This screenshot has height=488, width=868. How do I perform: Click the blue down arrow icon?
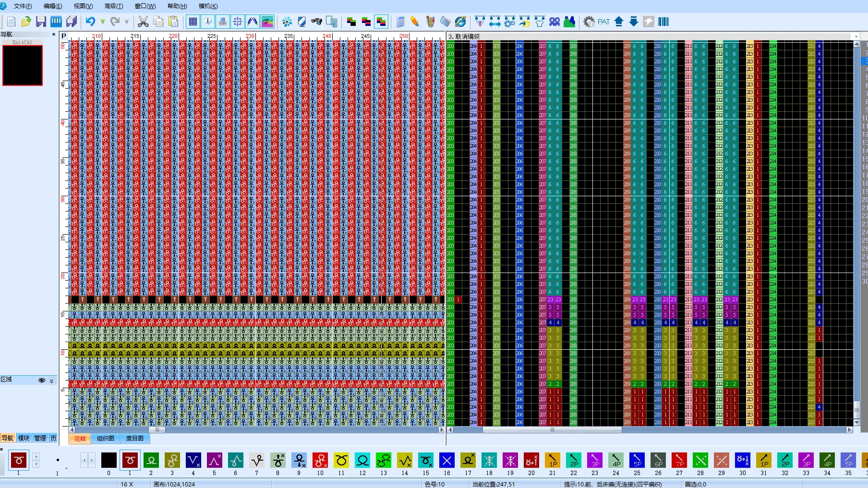pyautogui.click(x=634, y=22)
